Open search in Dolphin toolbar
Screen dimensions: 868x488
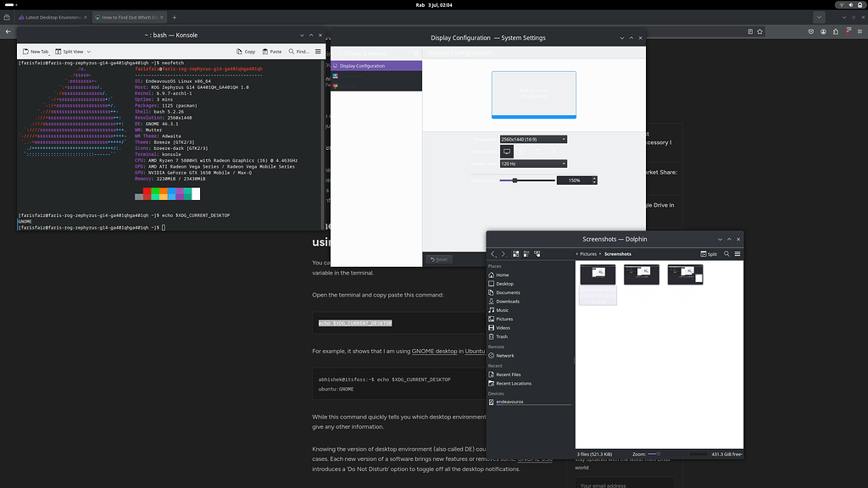click(727, 254)
